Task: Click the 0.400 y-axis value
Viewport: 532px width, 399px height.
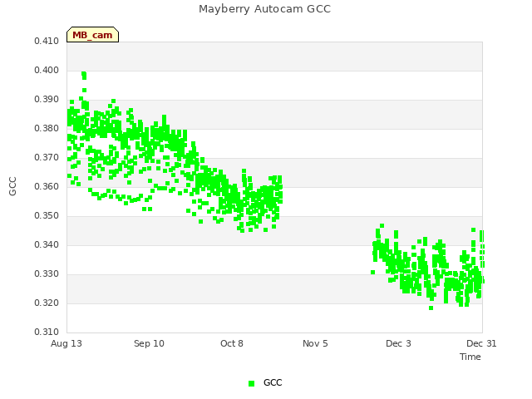Action: click(x=47, y=70)
